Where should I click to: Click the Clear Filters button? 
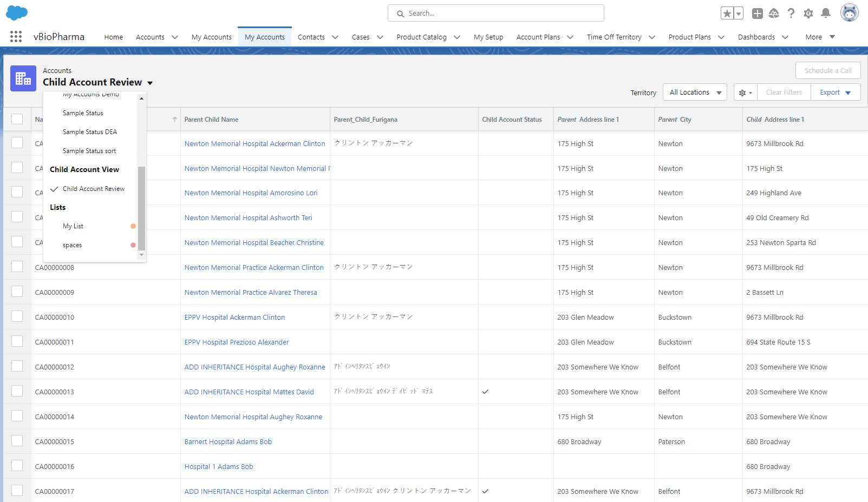(x=784, y=93)
